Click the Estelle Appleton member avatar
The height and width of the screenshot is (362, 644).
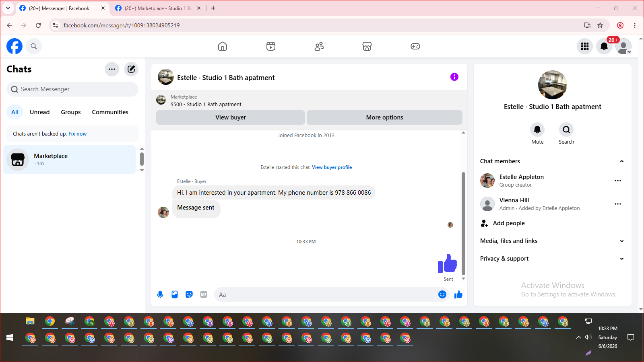click(487, 181)
